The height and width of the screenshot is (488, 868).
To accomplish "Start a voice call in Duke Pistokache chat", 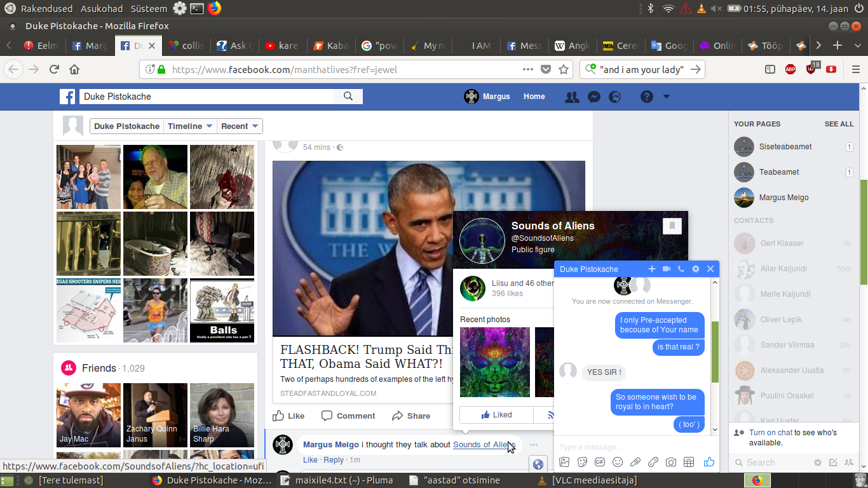I will tap(681, 269).
